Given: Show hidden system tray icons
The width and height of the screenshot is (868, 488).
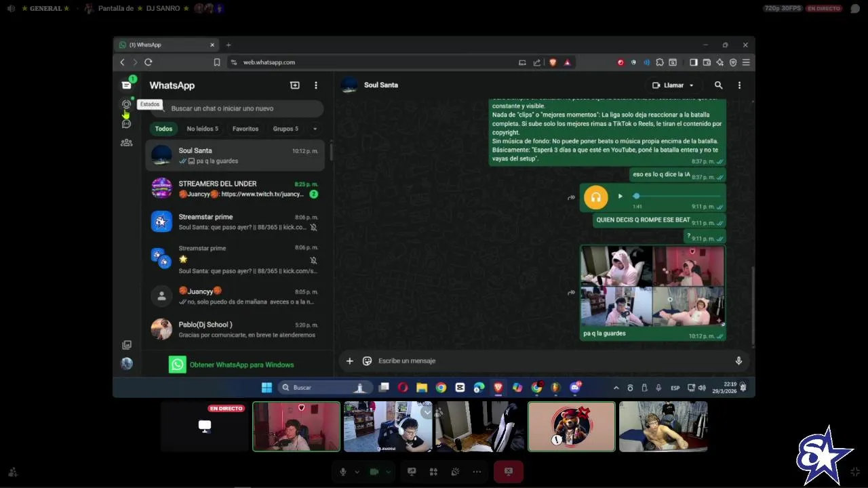Looking at the screenshot, I should pyautogui.click(x=616, y=388).
